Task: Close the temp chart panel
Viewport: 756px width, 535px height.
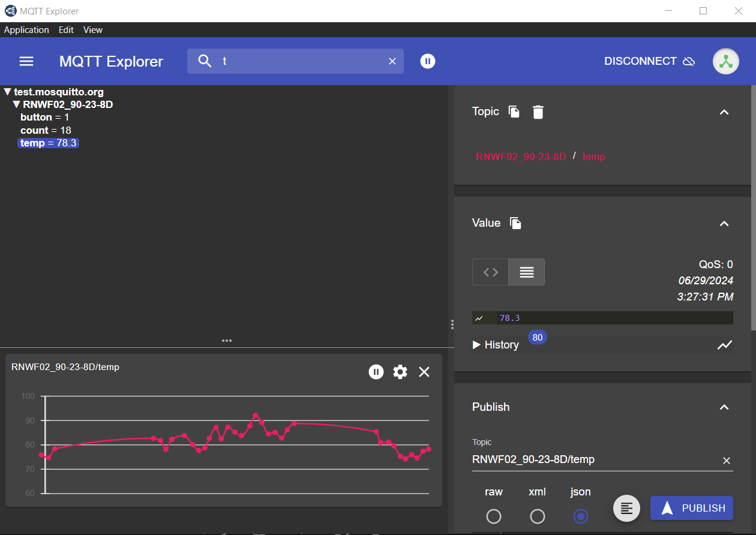Action: click(424, 372)
